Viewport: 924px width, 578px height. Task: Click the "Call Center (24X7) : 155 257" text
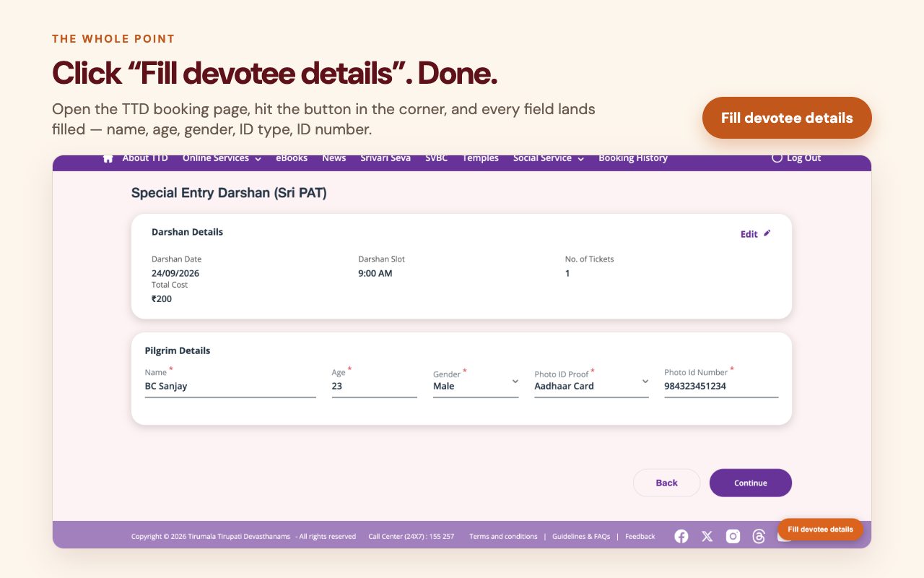(411, 537)
